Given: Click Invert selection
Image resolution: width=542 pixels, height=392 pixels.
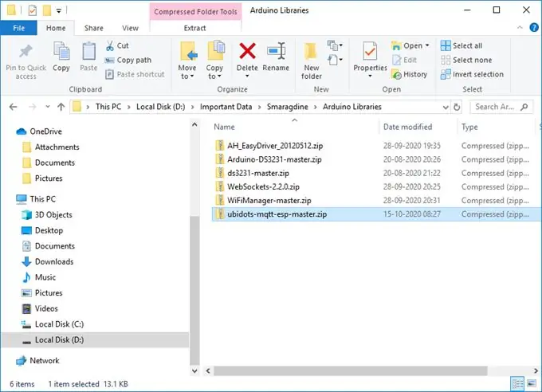Looking at the screenshot, I should click(472, 74).
